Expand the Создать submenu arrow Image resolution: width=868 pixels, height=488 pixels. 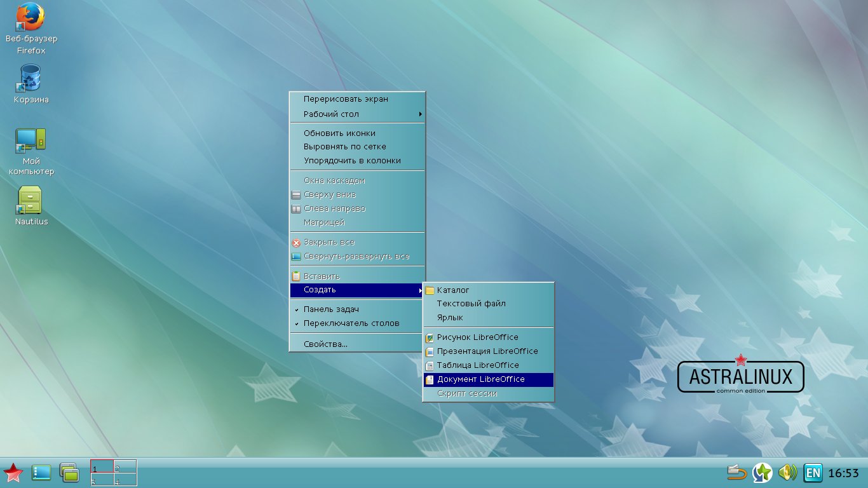420,290
